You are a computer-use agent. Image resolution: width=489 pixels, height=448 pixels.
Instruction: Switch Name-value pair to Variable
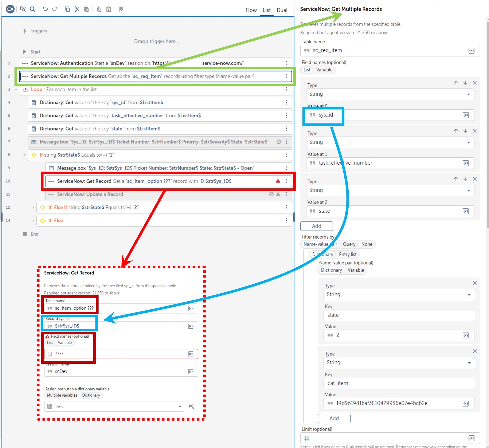[356, 270]
